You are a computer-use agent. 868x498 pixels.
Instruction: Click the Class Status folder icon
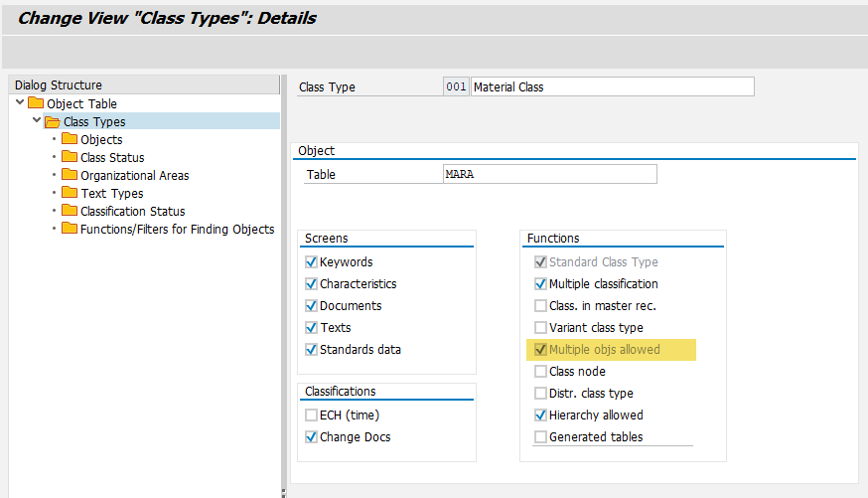pos(70,157)
